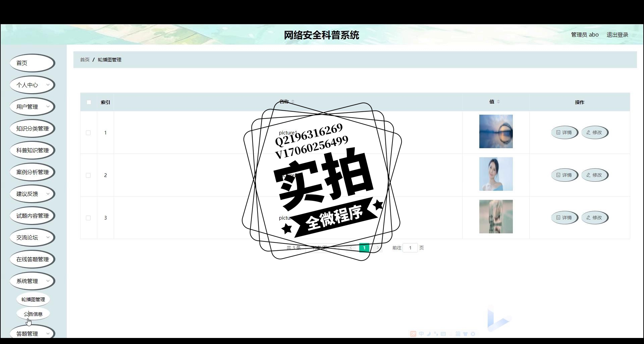Collapse the 系统管理 menu chevron
The height and width of the screenshot is (344, 644).
point(48,281)
